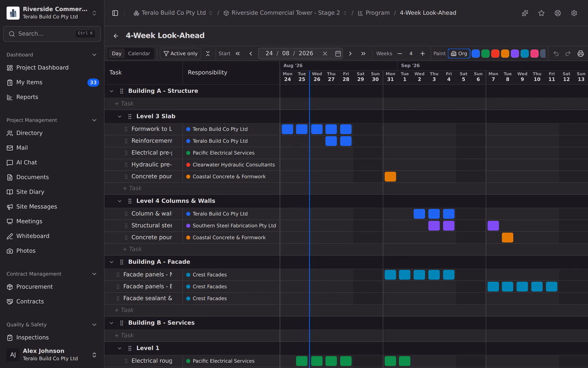Collapse Level 4 Columns & Walls subgroup
The image size is (588, 368).
(120, 201)
